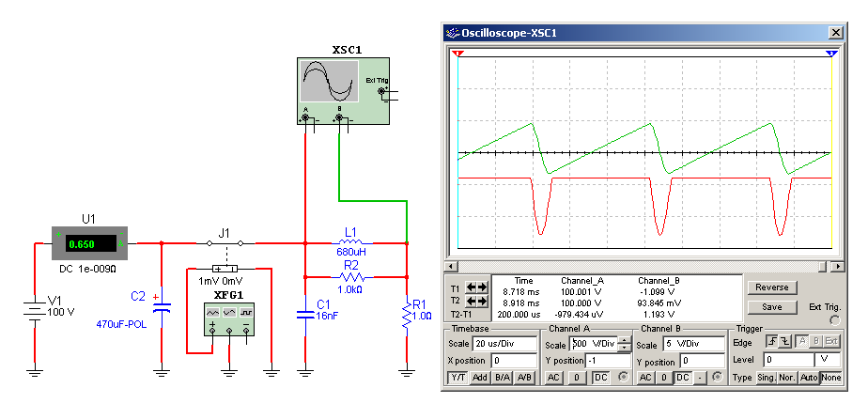Click the V1 100 V battery symbol
The height and width of the screenshot is (419, 868).
[35, 309]
